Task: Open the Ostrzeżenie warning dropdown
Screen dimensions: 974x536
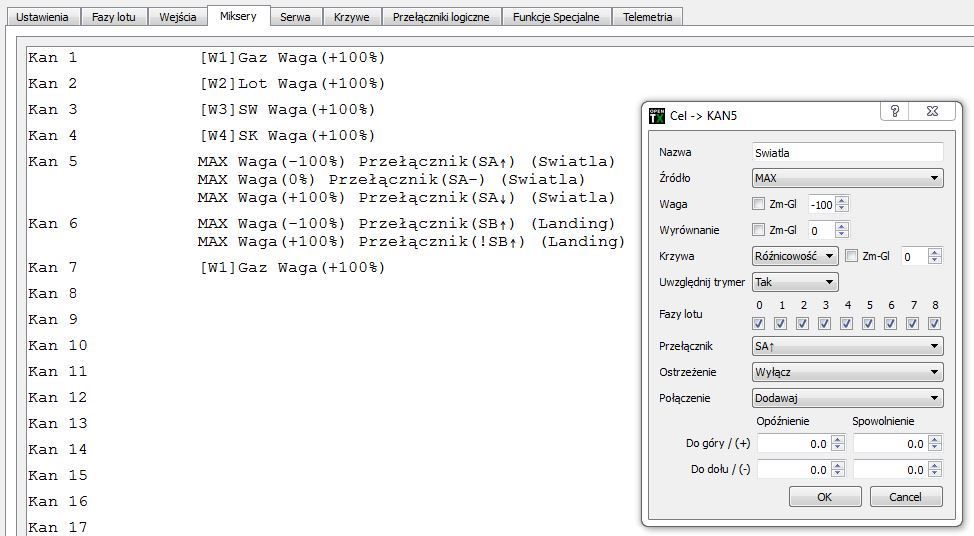Action: [847, 372]
